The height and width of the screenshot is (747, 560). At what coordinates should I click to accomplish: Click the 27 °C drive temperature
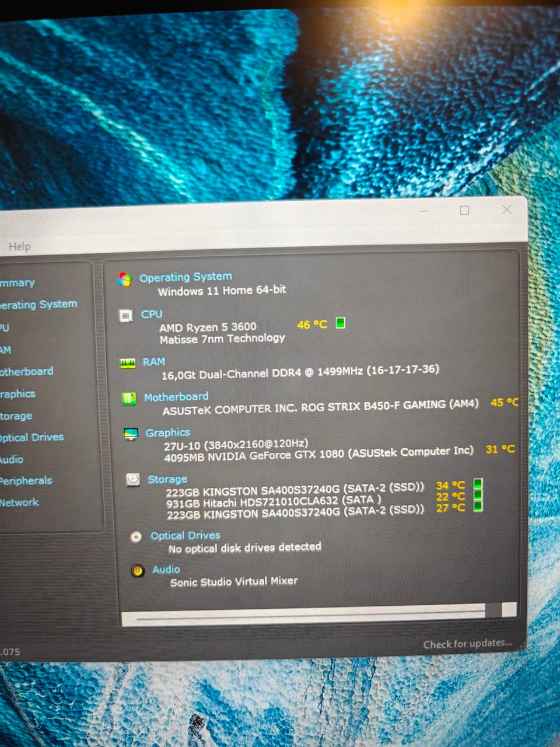click(450, 508)
